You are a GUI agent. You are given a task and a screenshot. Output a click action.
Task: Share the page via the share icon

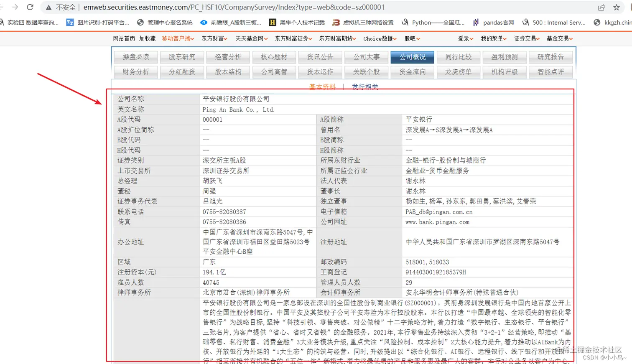[x=601, y=7]
